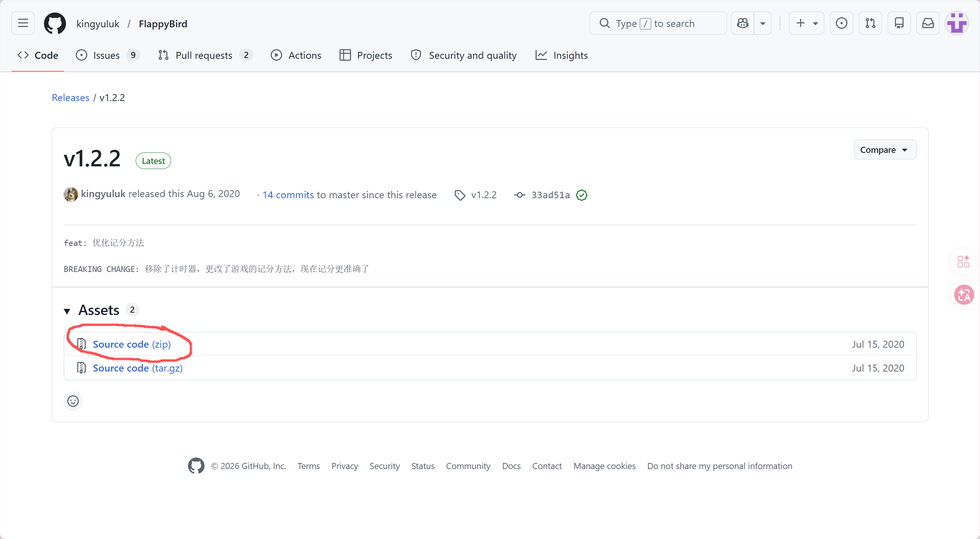Switch to the Actions tab
The image size is (980, 539).
(296, 55)
